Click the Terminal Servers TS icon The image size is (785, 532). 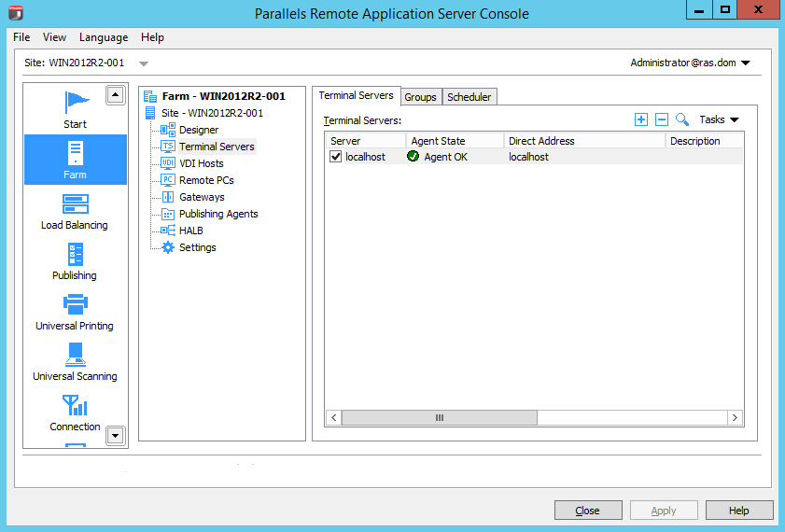pyautogui.click(x=168, y=147)
